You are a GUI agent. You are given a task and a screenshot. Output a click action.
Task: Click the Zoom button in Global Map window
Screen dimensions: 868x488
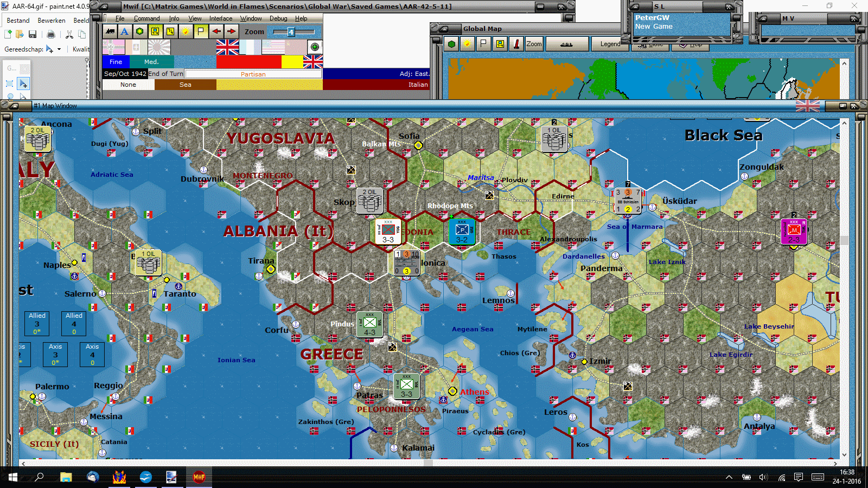[534, 44]
